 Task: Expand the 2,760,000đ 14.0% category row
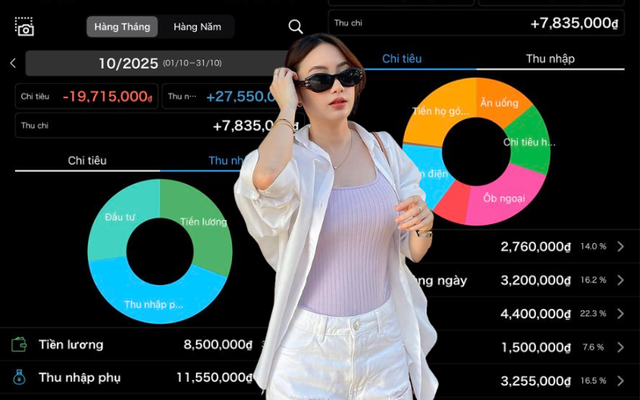tap(620, 246)
